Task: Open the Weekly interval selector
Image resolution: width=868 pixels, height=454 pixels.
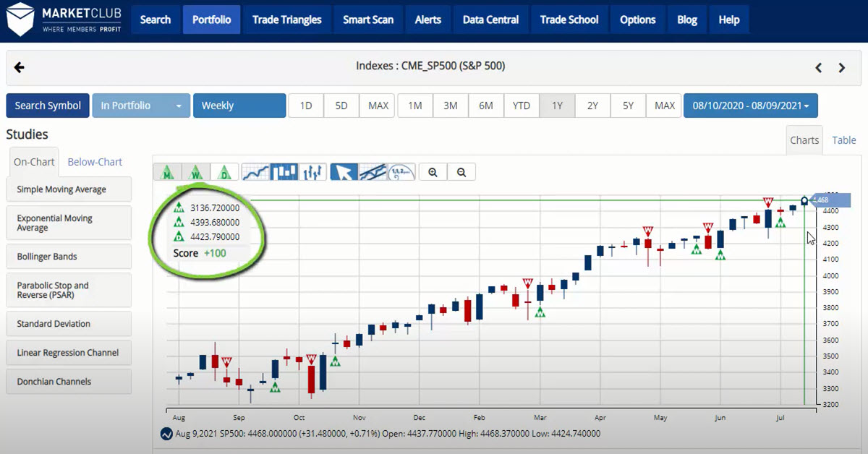Action: (239, 105)
